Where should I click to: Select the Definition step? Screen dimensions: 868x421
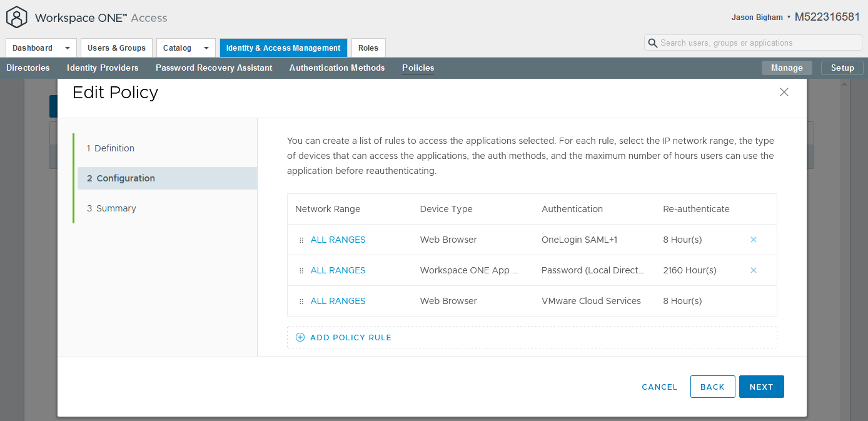(x=111, y=148)
